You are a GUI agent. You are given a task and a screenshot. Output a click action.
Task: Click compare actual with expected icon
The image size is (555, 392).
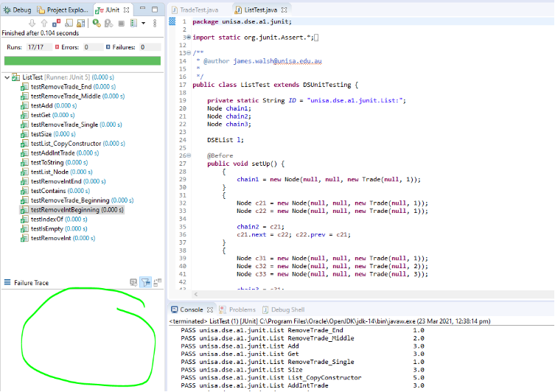click(158, 282)
